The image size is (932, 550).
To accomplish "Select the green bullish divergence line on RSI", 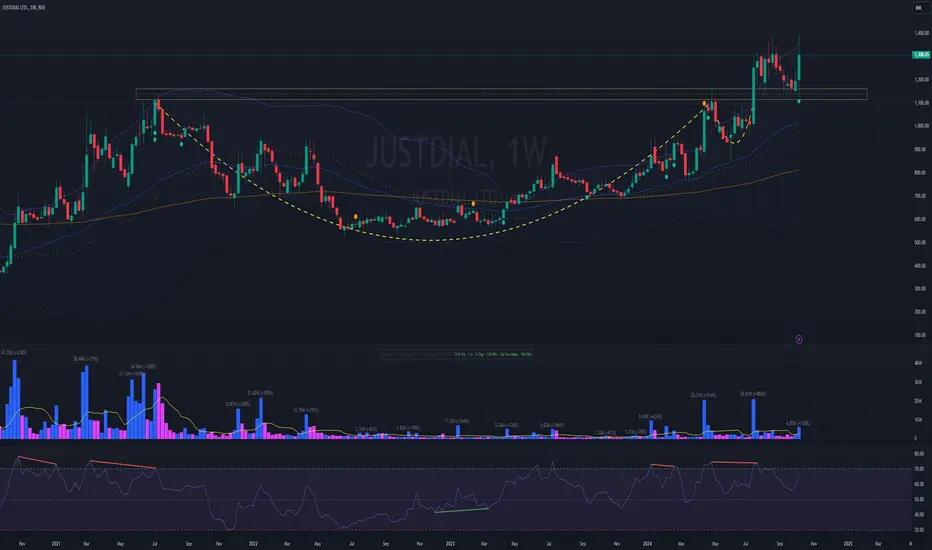I will pos(461,510).
